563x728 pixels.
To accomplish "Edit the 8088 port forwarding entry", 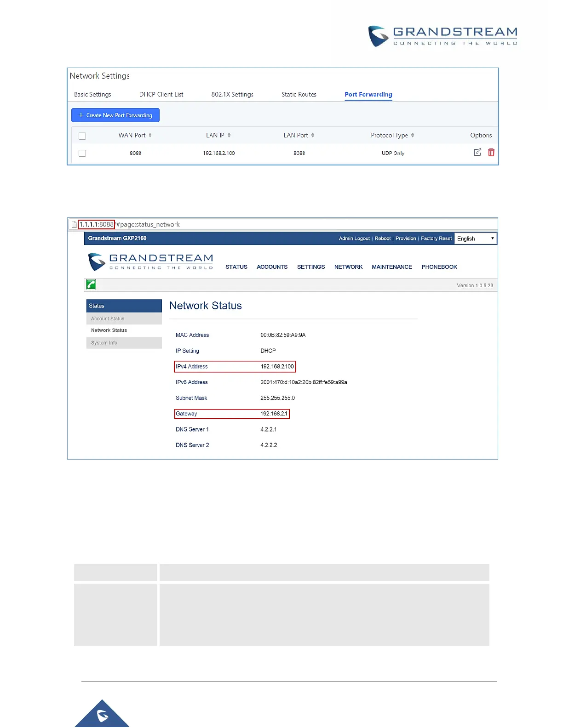I will [477, 152].
